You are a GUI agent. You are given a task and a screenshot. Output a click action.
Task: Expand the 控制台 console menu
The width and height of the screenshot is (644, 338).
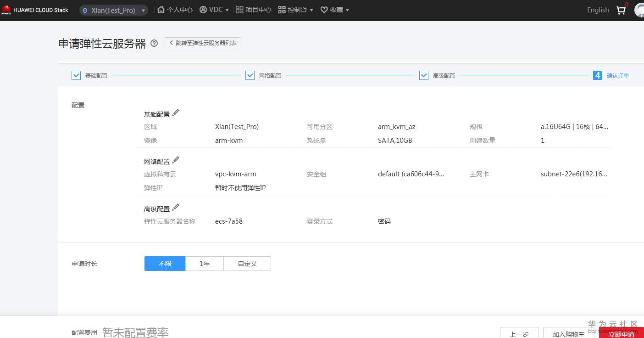point(296,10)
